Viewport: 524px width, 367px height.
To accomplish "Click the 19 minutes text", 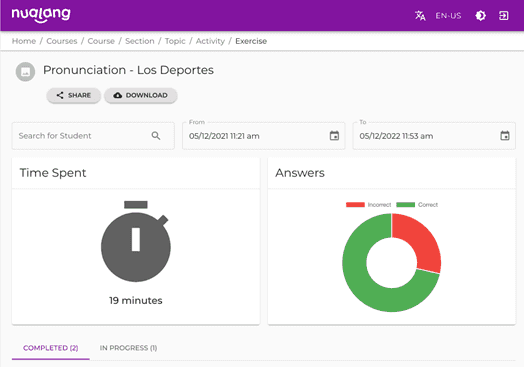I will pyautogui.click(x=136, y=300).
